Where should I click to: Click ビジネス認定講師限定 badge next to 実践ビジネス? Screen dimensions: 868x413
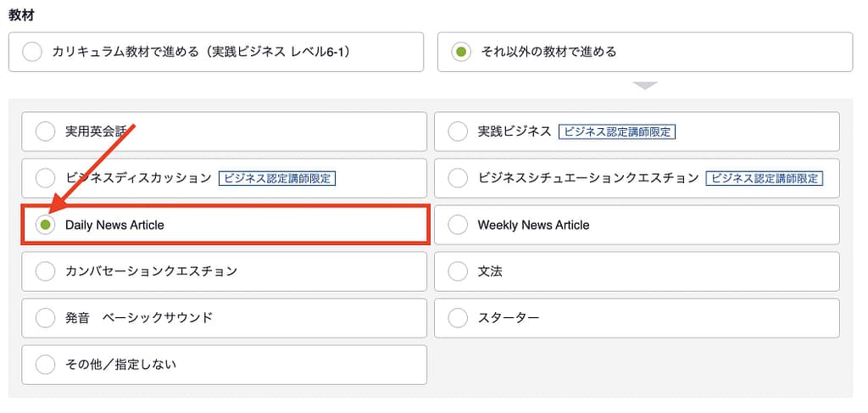pos(617,131)
